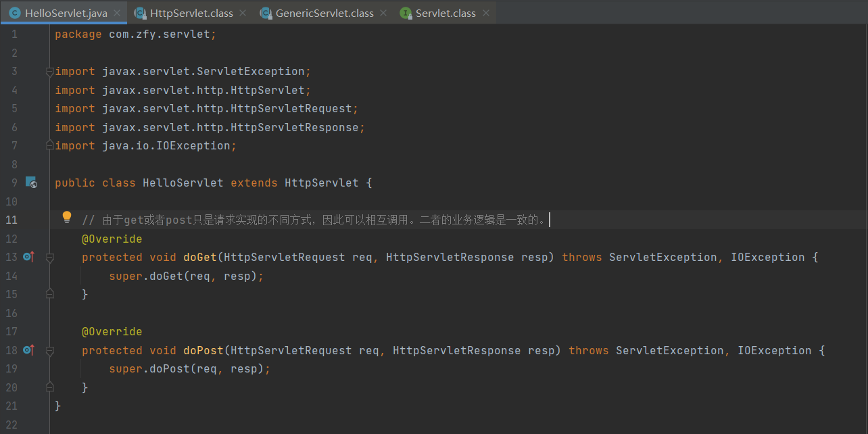Close the Servlet.class tab

pos(485,13)
